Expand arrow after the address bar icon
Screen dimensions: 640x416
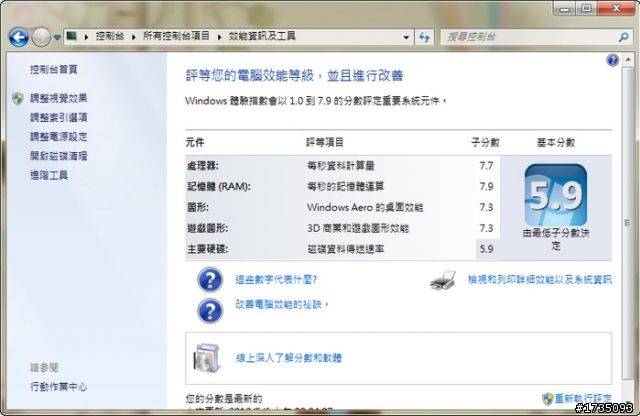tap(86, 37)
